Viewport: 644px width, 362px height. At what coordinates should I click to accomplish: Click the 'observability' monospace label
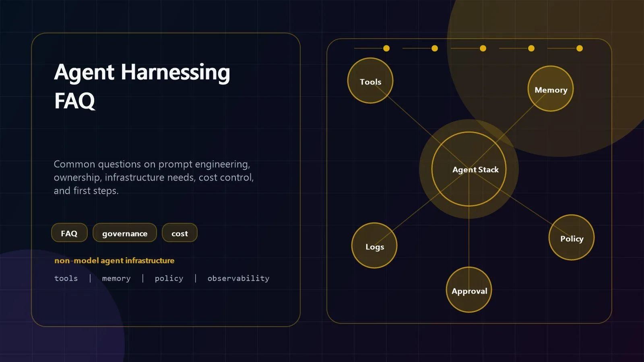(238, 278)
